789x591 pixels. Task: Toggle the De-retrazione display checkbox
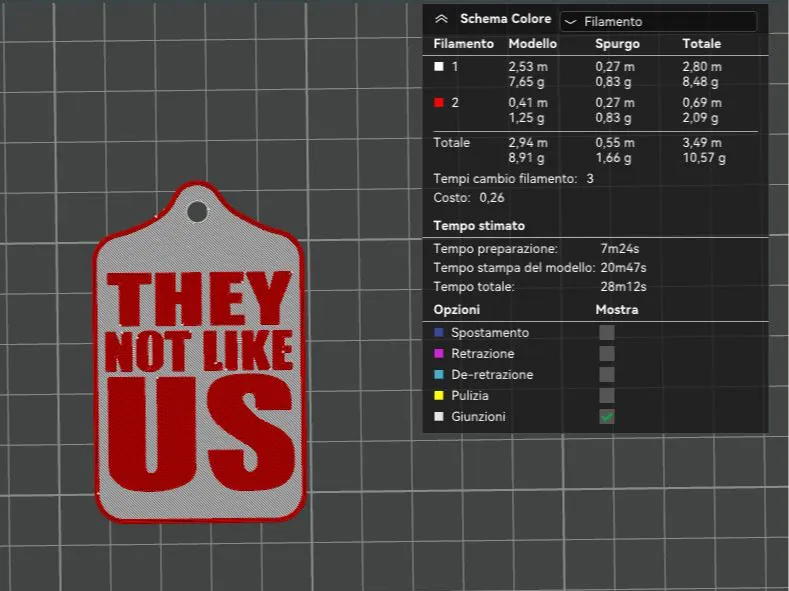(x=607, y=375)
